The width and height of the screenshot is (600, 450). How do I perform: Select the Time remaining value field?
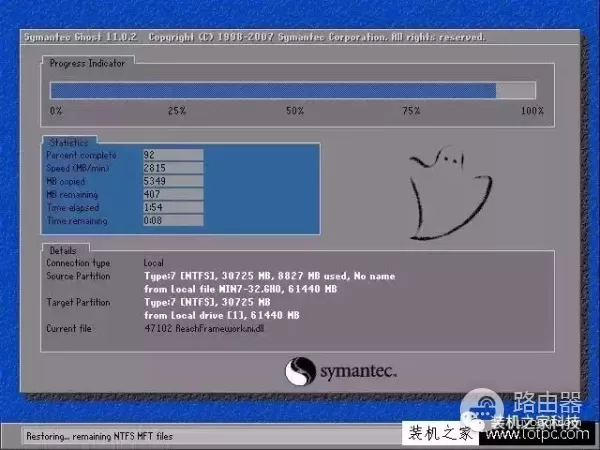point(174,220)
